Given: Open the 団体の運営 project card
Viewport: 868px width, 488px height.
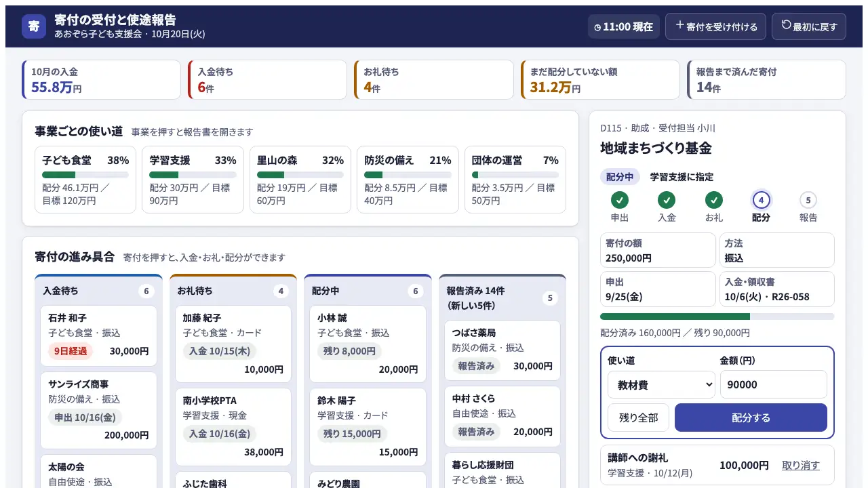Looking at the screenshot, I should coord(515,180).
